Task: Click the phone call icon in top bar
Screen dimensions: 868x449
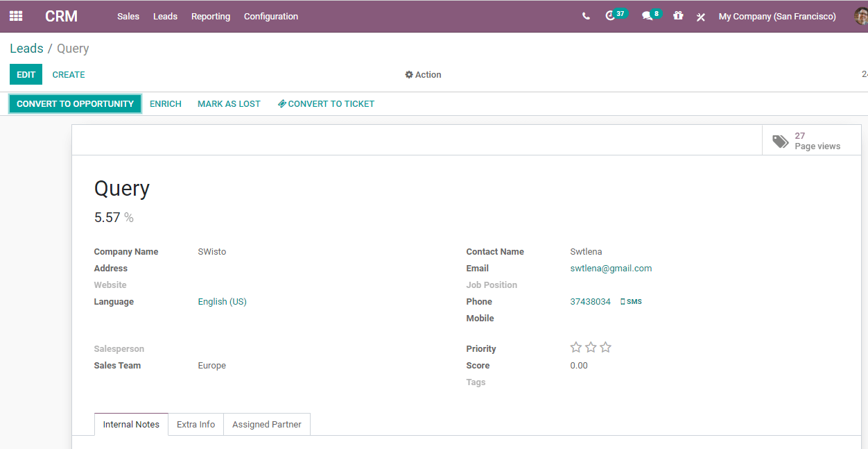Action: pyautogui.click(x=586, y=16)
